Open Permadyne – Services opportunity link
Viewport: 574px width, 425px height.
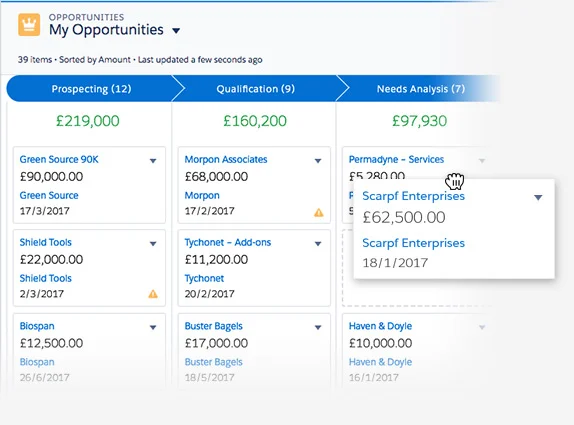pos(396,160)
